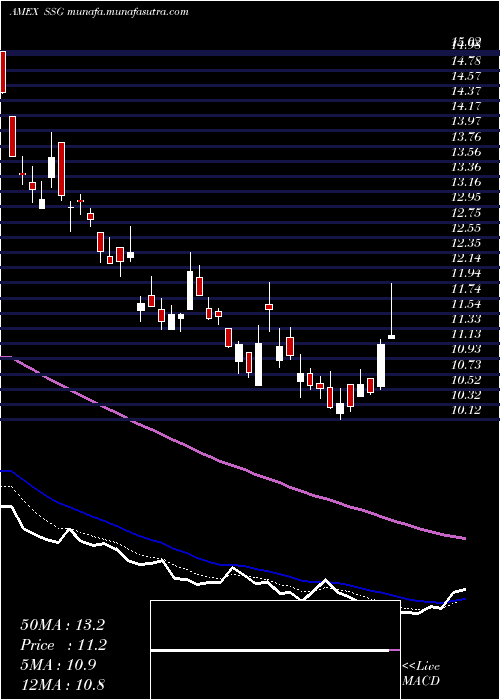Select the 14.78 price axis label
Viewport: 500px width, 700px height.
click(466, 60)
